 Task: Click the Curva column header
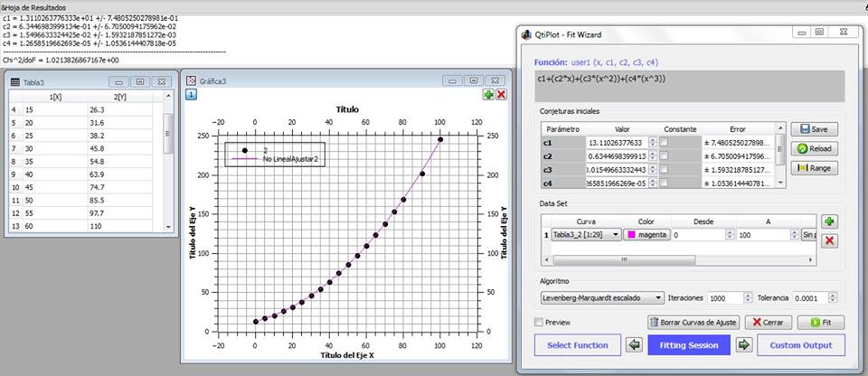586,221
